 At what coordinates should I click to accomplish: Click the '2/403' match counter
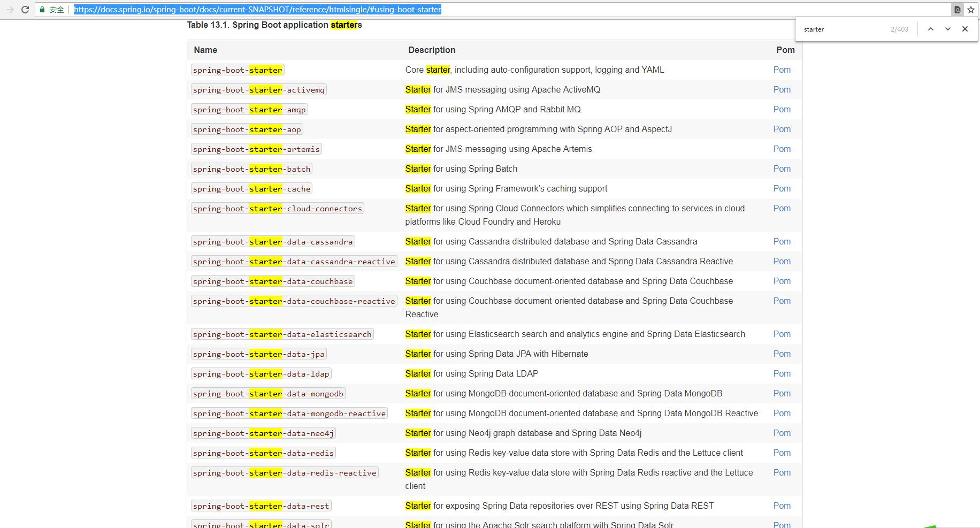pyautogui.click(x=899, y=29)
